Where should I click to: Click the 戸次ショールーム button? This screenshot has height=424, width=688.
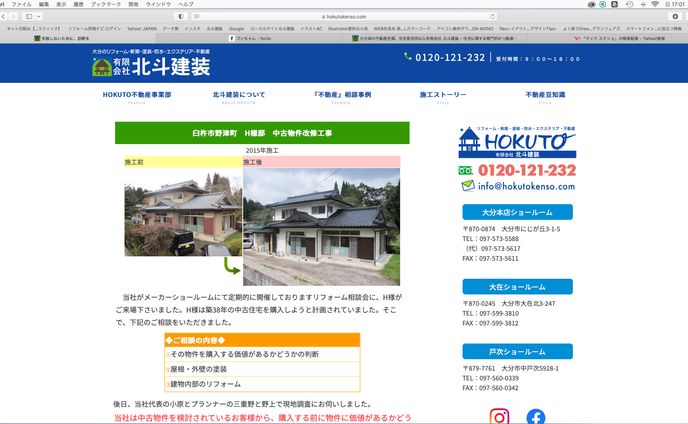coord(517,352)
